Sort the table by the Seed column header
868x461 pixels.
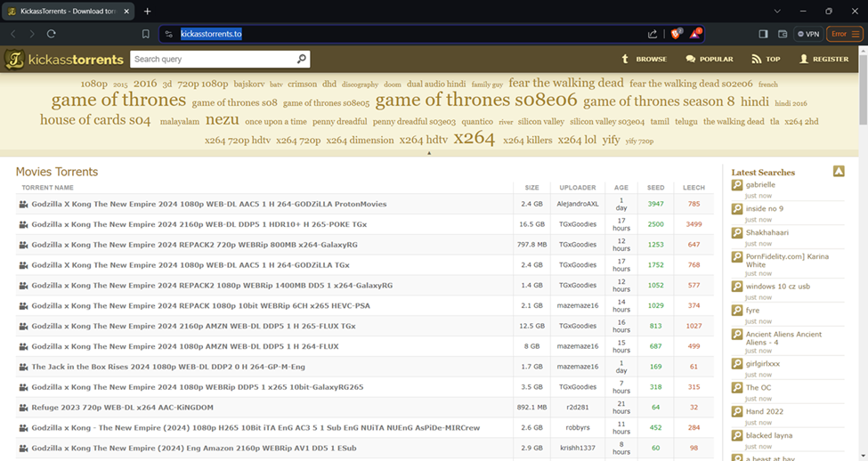pos(655,188)
